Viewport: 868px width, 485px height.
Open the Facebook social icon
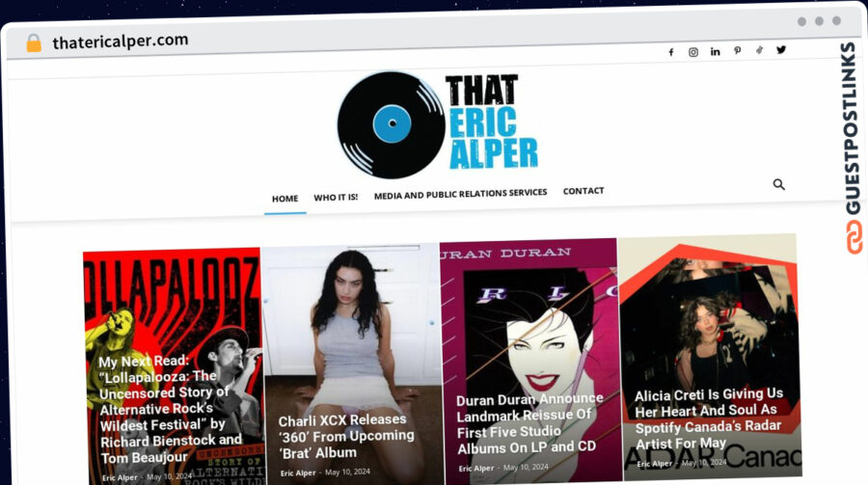(671, 53)
